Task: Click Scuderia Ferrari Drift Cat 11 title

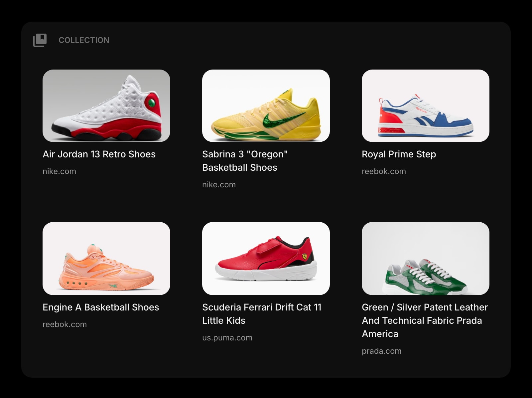Action: tap(262, 314)
